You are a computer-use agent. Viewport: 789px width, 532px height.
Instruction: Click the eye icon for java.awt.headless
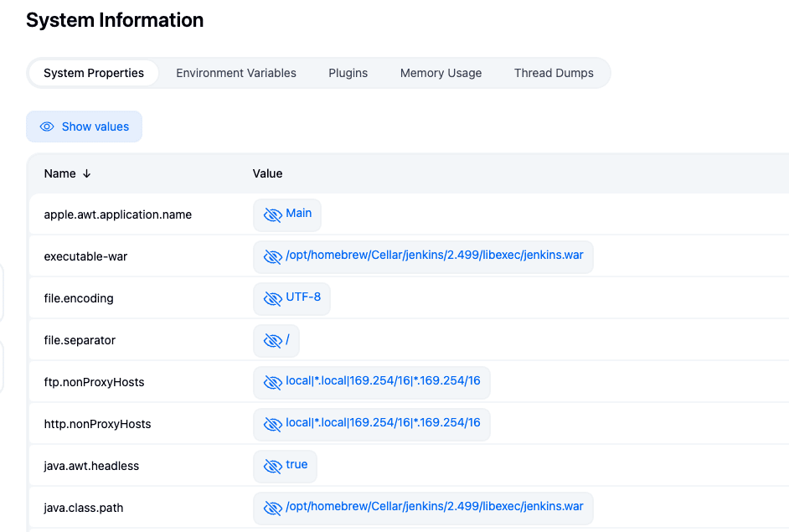point(272,466)
